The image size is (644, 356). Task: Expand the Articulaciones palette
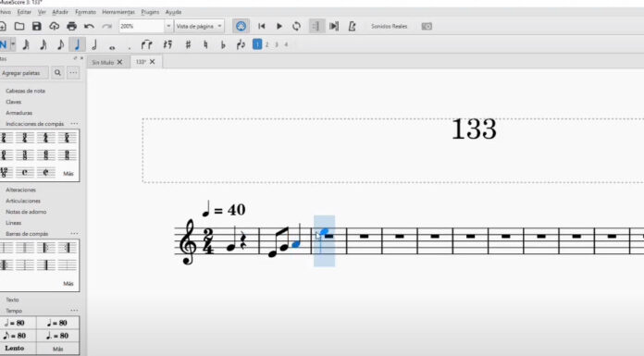click(23, 201)
